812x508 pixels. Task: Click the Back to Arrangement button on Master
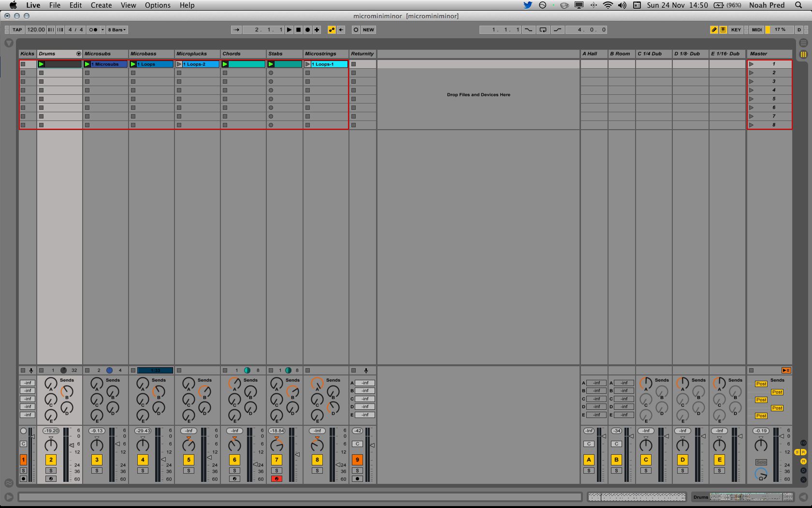pos(786,371)
